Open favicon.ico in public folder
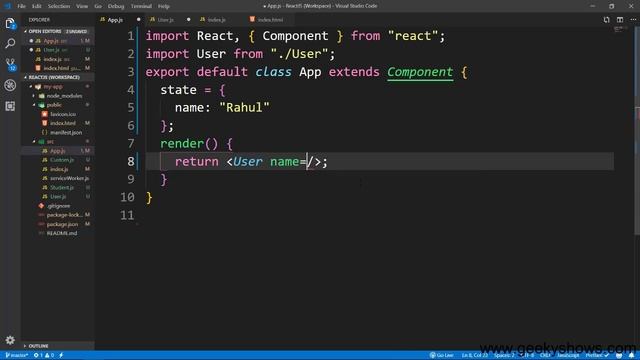640x360 pixels. pos(58,114)
